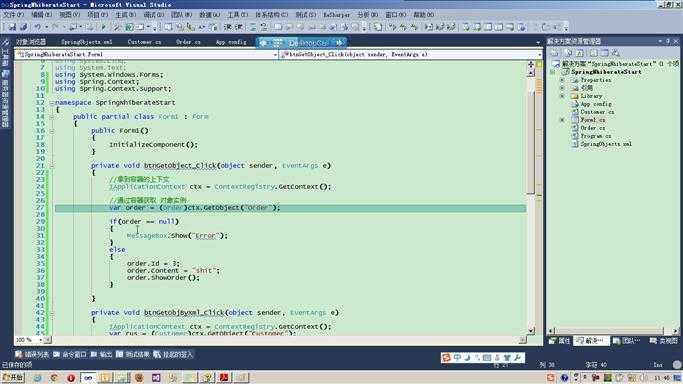Click the red Adobe Reader taskbar icon

coord(224,377)
